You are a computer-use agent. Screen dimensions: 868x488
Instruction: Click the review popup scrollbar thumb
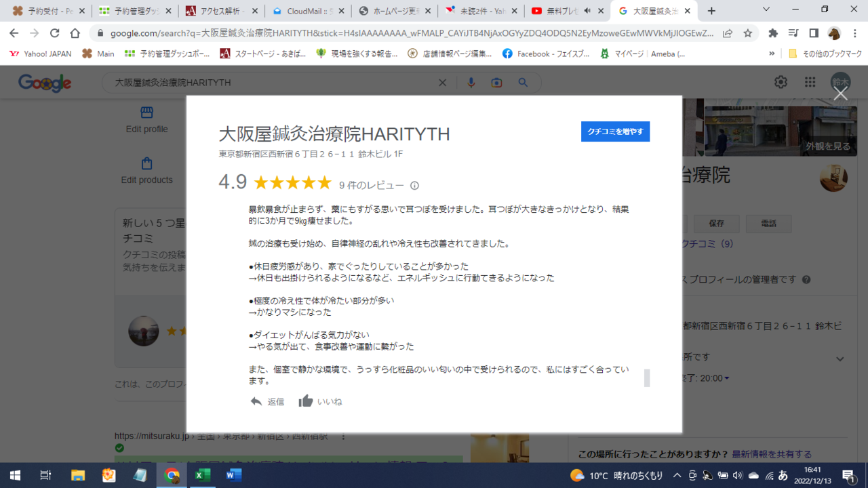[x=647, y=378]
